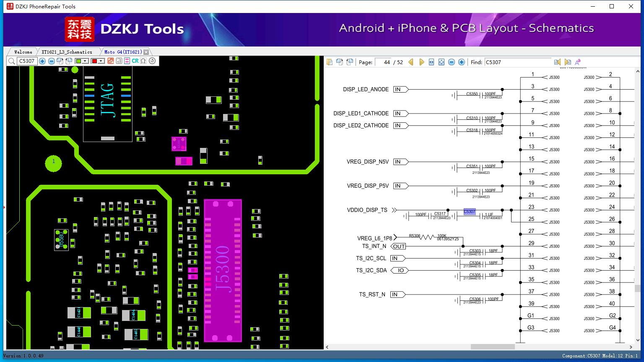644x362 pixels.
Task: Open the green color dropdown arrow
Action: pyautogui.click(x=85, y=61)
